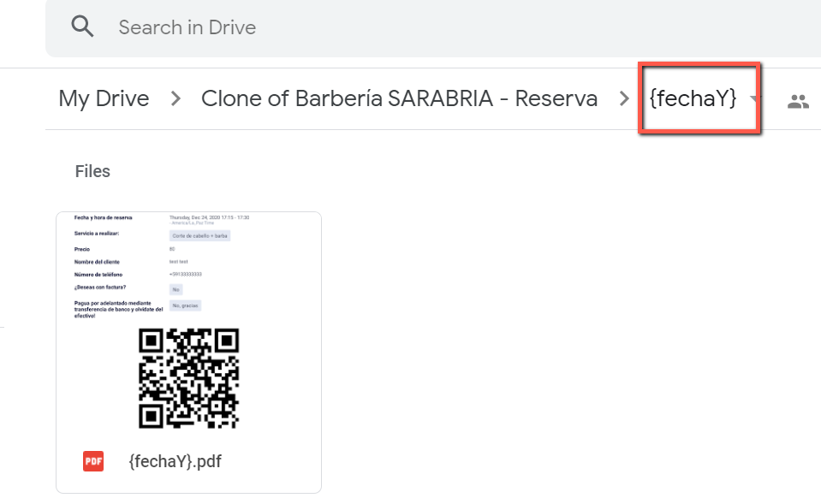This screenshot has width=821, height=504.
Task: Click the "No, gracias" tag in preview
Action: 186,305
